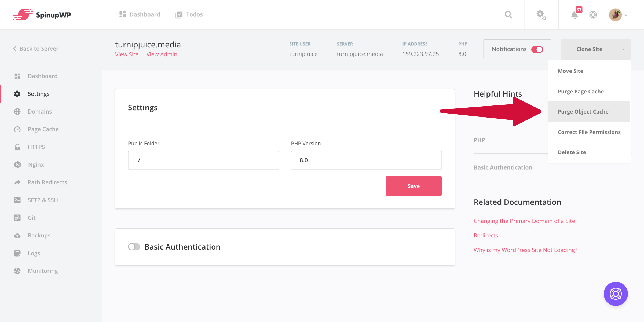This screenshot has height=322, width=644.
Task: Open Dashboard in the top navigation
Action: click(x=140, y=14)
